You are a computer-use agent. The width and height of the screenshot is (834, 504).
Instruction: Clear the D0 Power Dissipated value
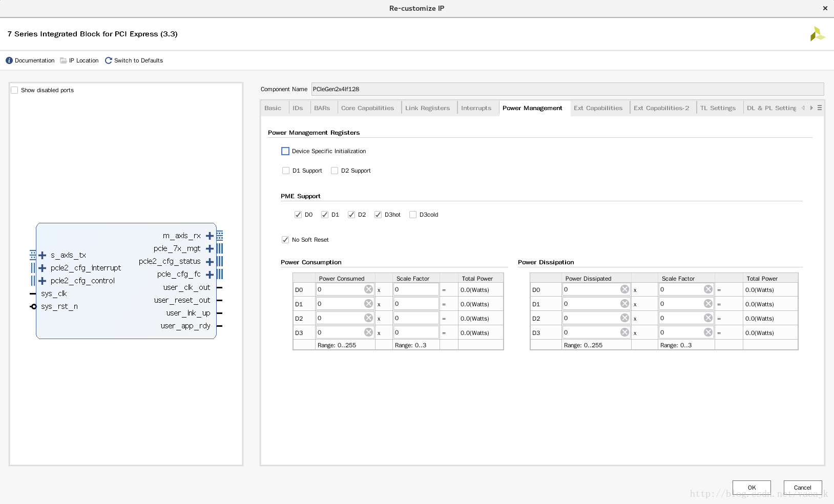(624, 289)
